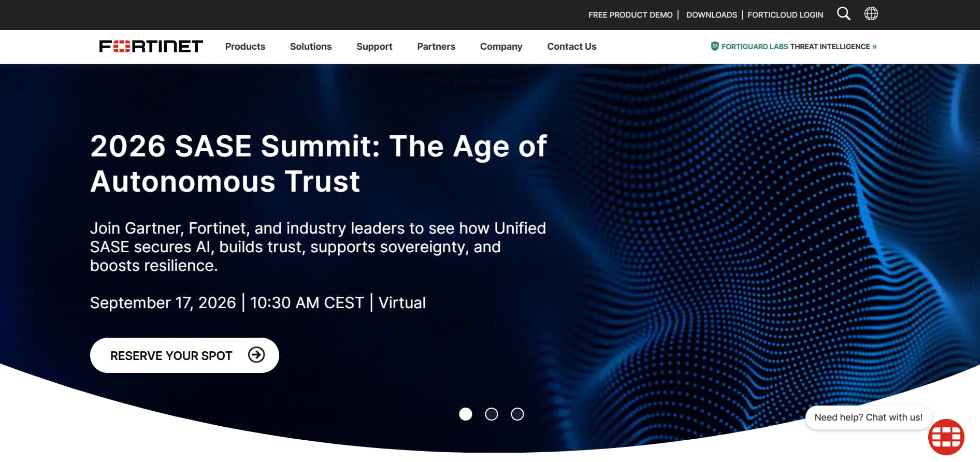Open the Partners menu item
Screen dimensions: 980x462
436,47
